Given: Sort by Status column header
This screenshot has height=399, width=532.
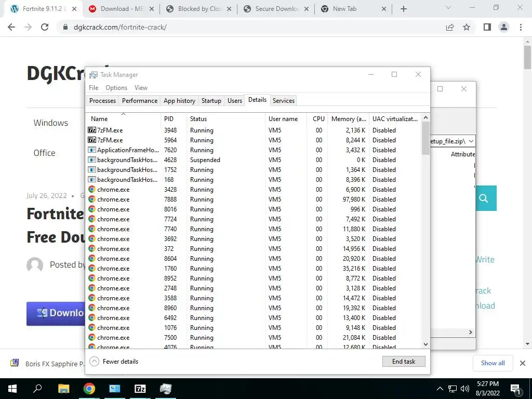Looking at the screenshot, I should (226, 119).
